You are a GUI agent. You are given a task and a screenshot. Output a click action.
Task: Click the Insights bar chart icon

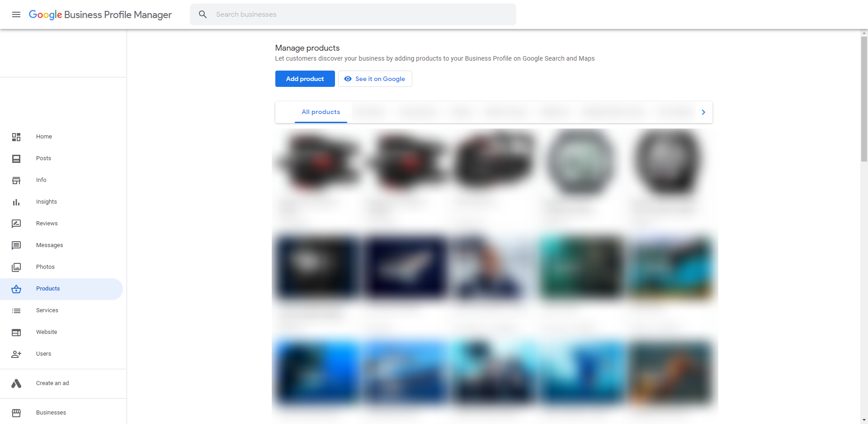(x=16, y=202)
